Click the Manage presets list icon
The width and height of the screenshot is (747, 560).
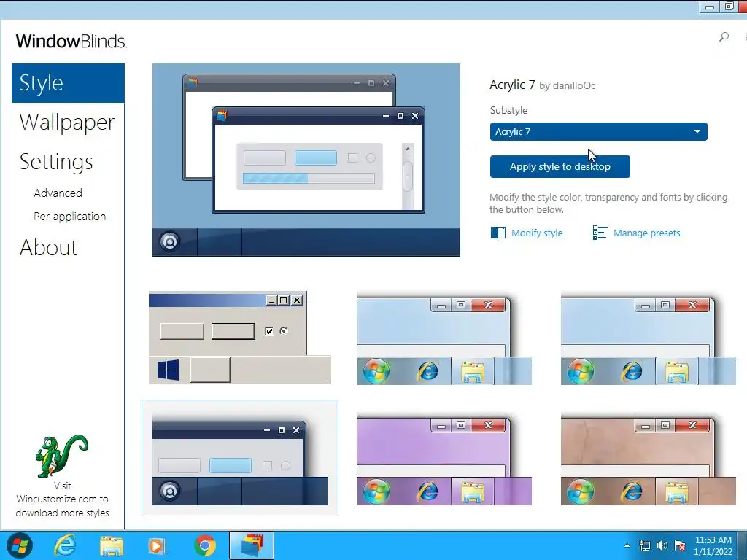tap(600, 233)
